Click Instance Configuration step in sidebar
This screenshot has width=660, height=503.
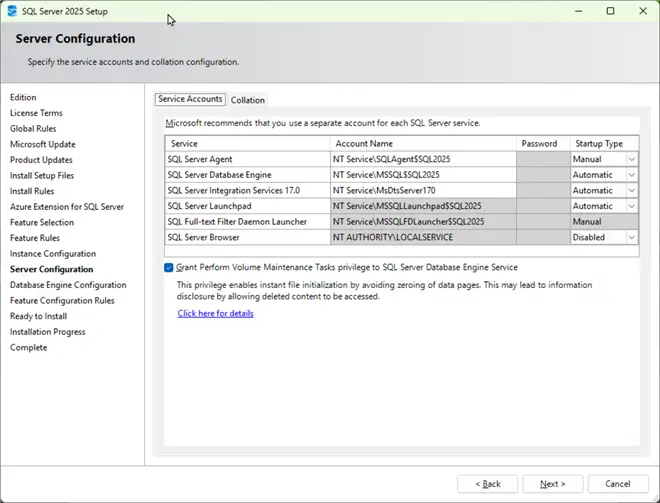pyautogui.click(x=53, y=254)
